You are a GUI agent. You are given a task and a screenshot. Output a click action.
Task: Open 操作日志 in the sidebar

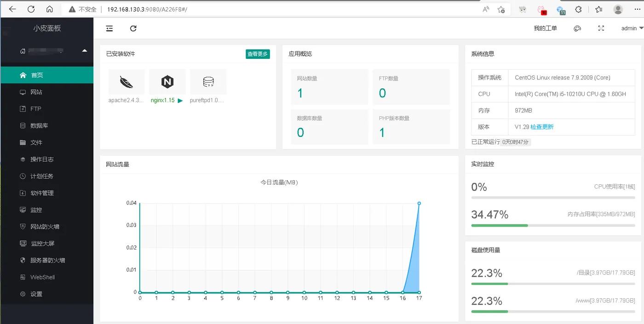(47, 159)
